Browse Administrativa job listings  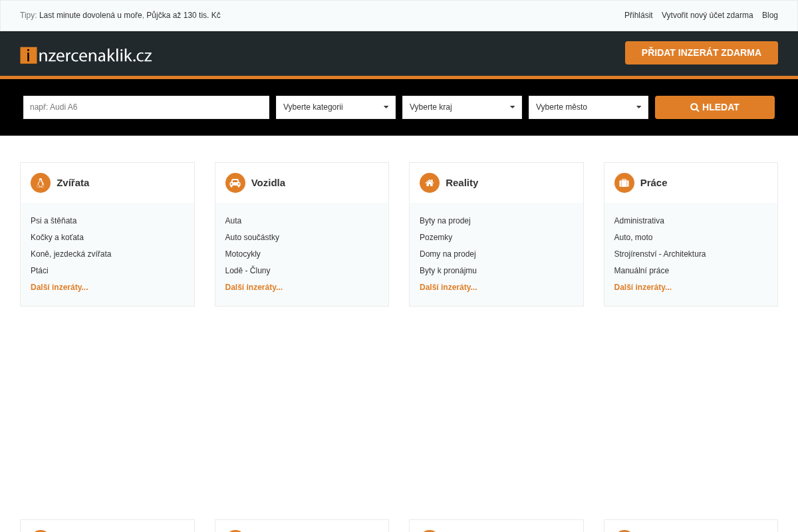(639, 221)
